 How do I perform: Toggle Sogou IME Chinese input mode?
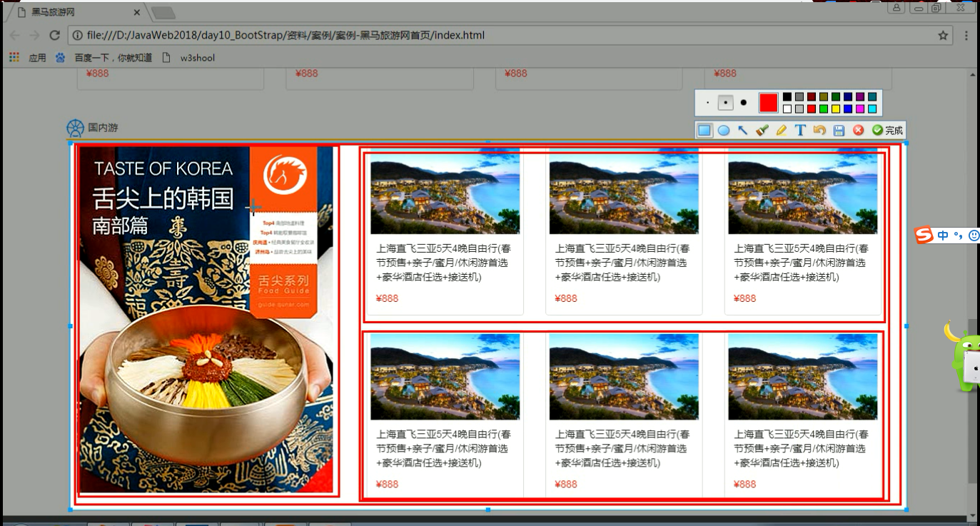pyautogui.click(x=943, y=236)
